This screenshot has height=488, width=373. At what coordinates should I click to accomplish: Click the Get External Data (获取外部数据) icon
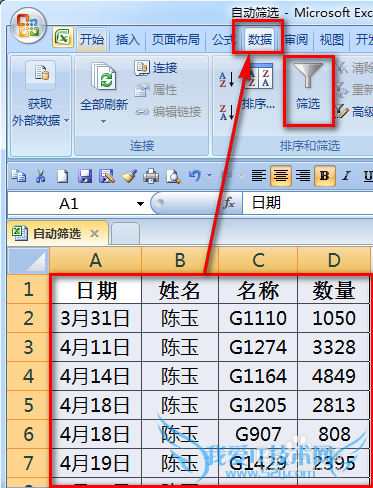40,75
